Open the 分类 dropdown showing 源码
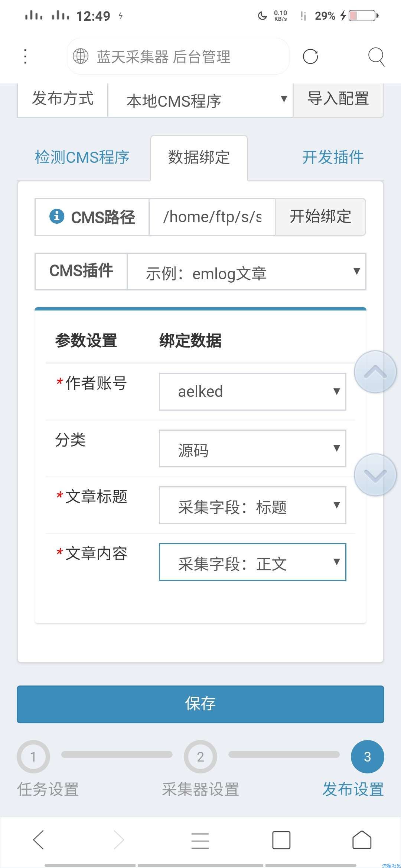This screenshot has height=868, width=401. (252, 448)
